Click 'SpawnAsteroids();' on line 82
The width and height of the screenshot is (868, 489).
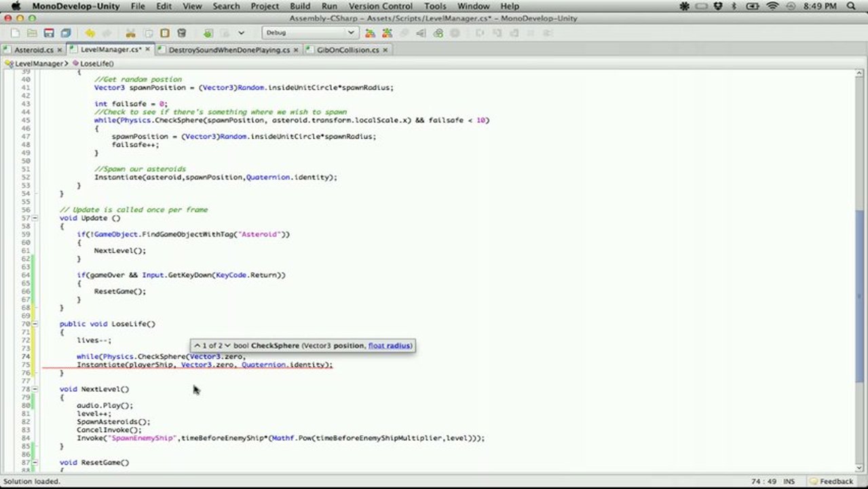[113, 422]
